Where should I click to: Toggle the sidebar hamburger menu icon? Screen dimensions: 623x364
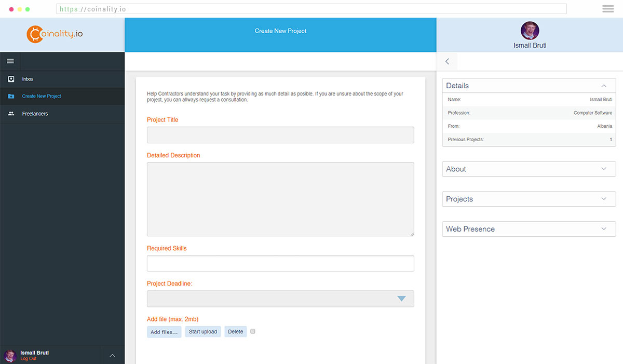10,61
